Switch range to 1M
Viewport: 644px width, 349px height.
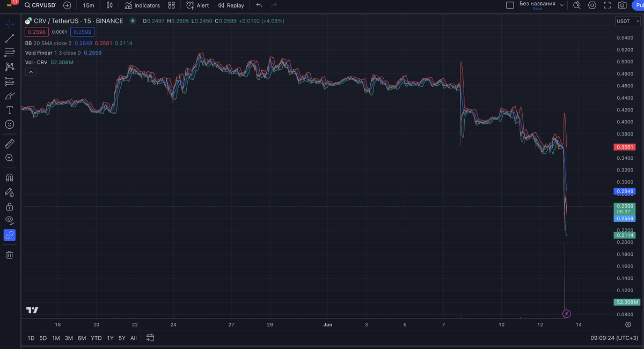56,338
